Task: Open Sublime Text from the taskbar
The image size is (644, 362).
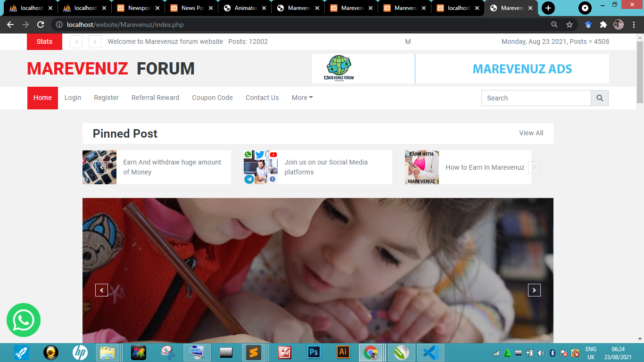Action: point(254,352)
